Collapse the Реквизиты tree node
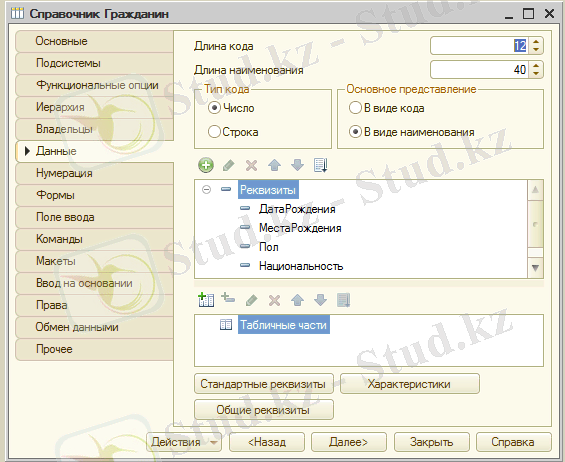The height and width of the screenshot is (462, 565). click(206, 190)
